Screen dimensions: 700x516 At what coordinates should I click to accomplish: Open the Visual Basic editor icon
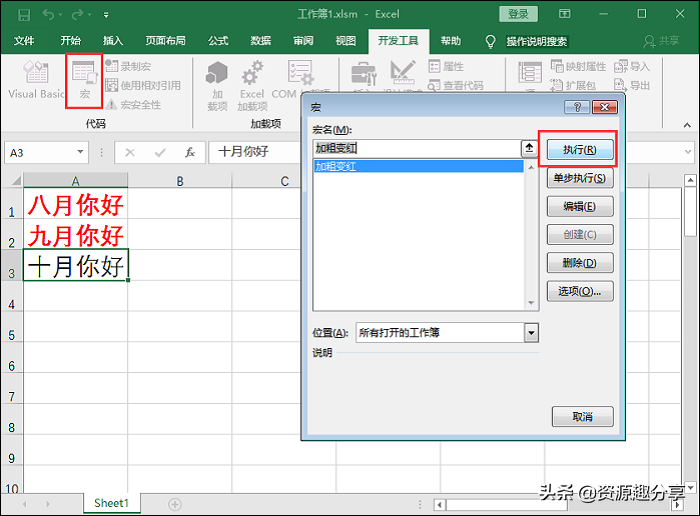coord(36,79)
